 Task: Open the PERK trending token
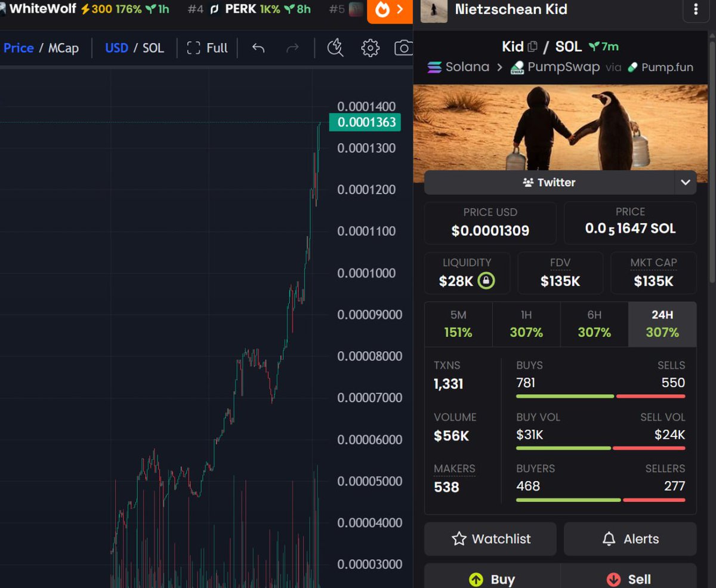click(x=249, y=9)
